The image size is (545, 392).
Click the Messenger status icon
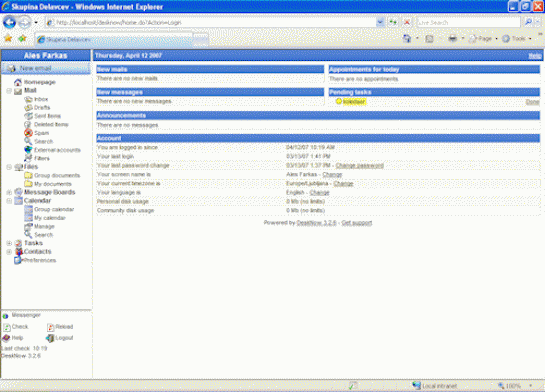click(x=5, y=316)
